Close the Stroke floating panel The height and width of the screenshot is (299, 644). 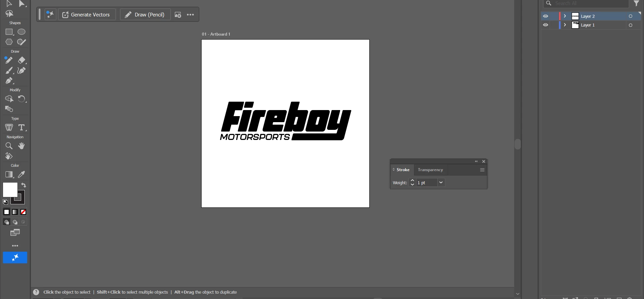tap(484, 161)
